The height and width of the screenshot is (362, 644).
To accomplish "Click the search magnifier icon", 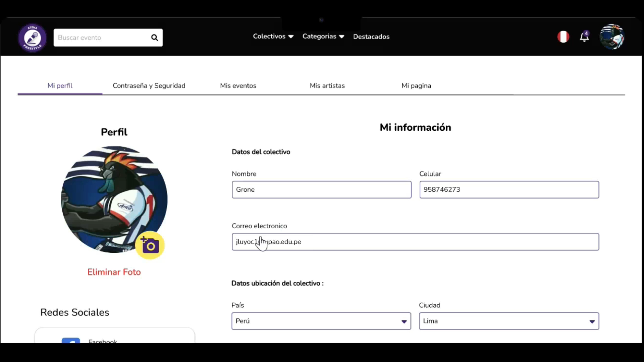I will (154, 38).
